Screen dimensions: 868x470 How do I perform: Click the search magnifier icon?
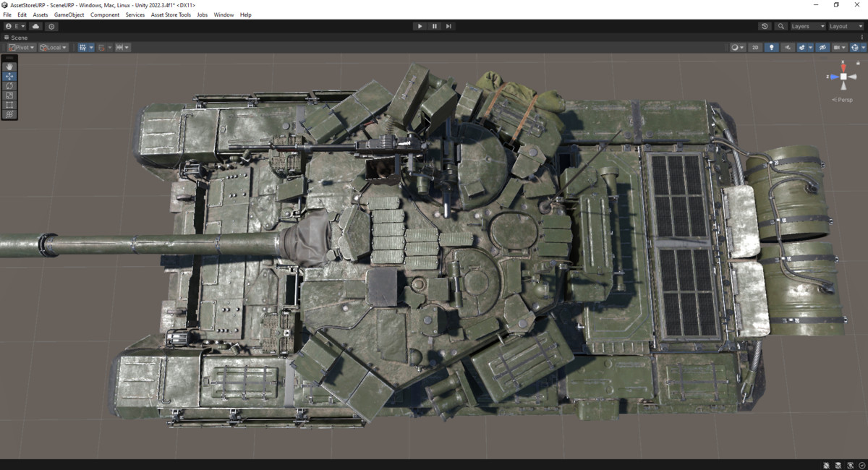[x=780, y=26]
